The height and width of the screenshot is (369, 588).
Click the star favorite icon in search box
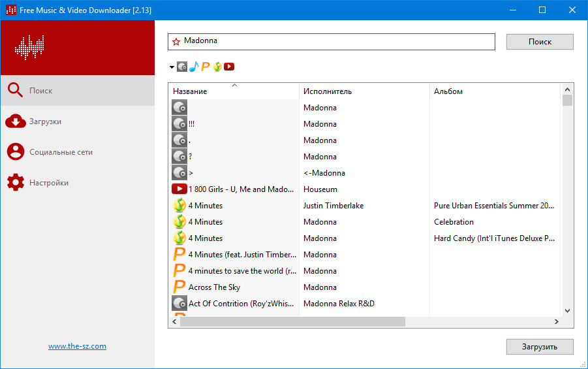[176, 42]
